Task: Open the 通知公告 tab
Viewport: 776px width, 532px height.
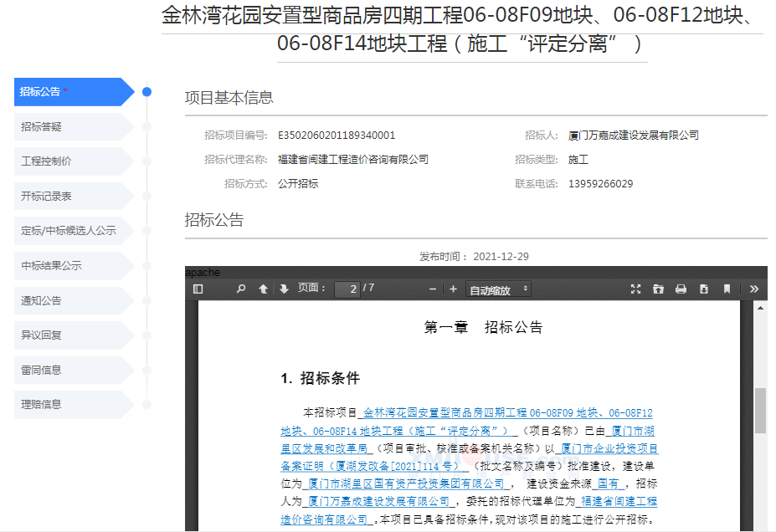Action: click(x=75, y=300)
